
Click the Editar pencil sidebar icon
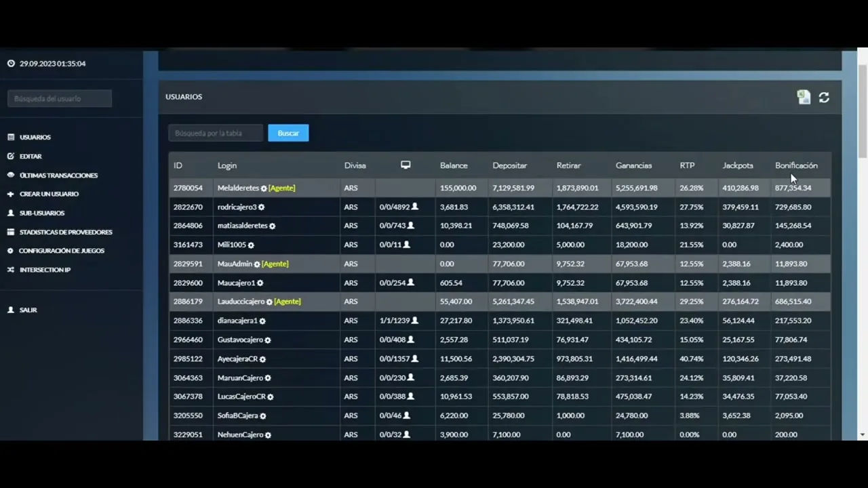point(11,156)
